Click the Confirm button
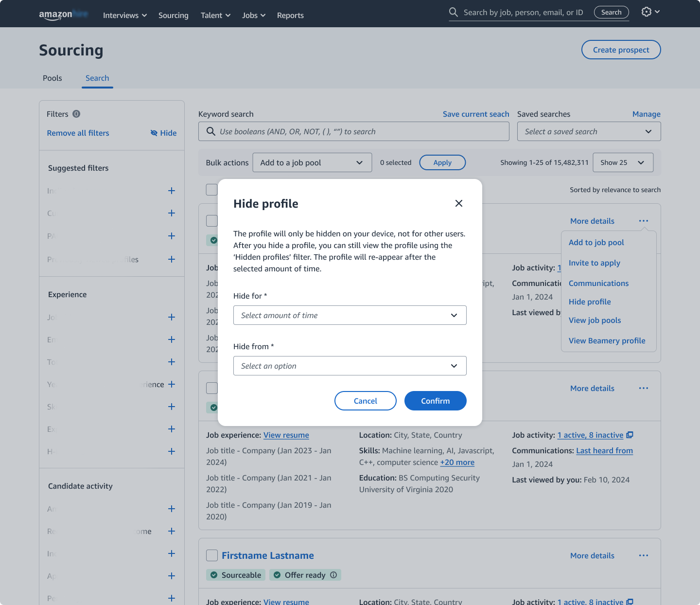 click(436, 401)
